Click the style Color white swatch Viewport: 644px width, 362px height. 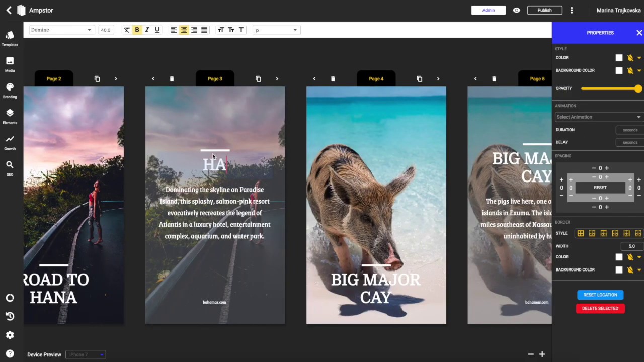point(619,58)
